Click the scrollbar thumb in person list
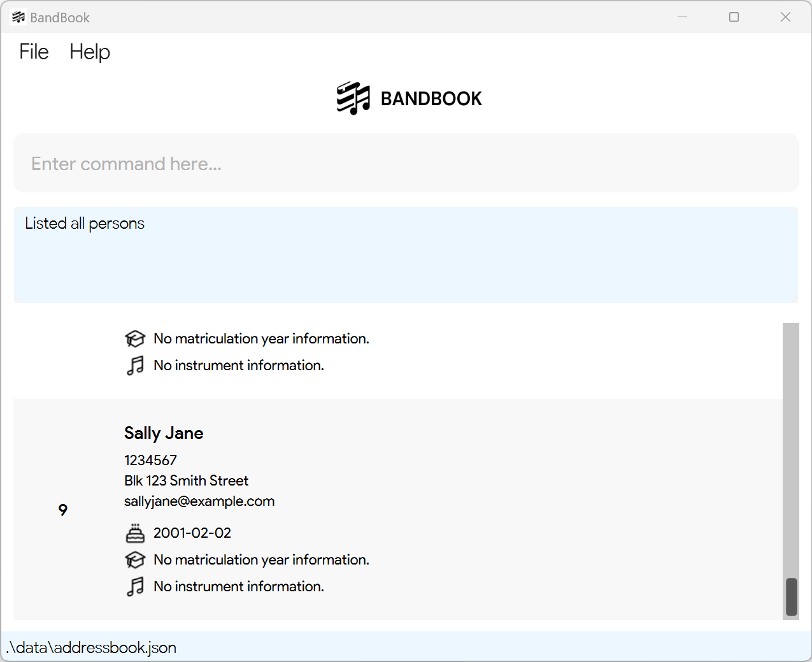Viewport: 812px width, 662px height. pyautogui.click(x=792, y=597)
